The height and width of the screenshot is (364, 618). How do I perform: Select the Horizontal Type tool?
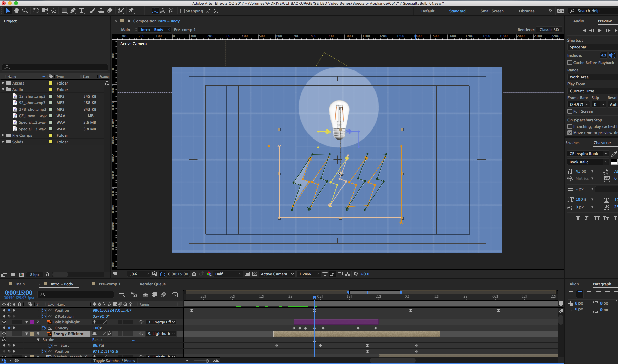(x=82, y=11)
